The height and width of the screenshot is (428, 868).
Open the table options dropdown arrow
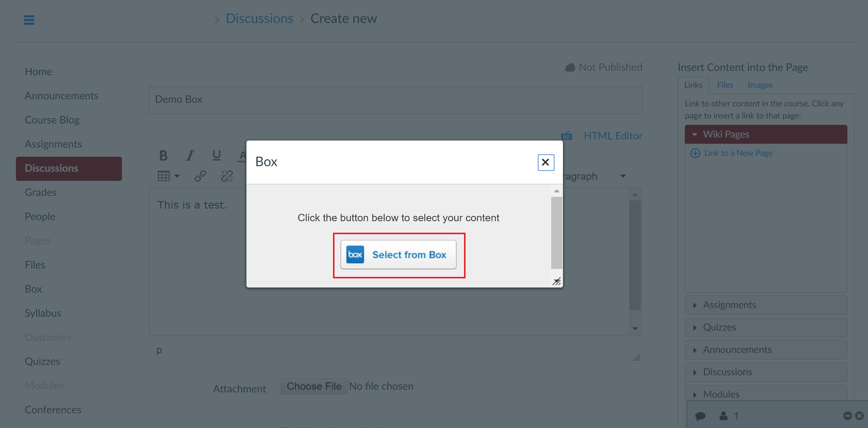pos(177,176)
